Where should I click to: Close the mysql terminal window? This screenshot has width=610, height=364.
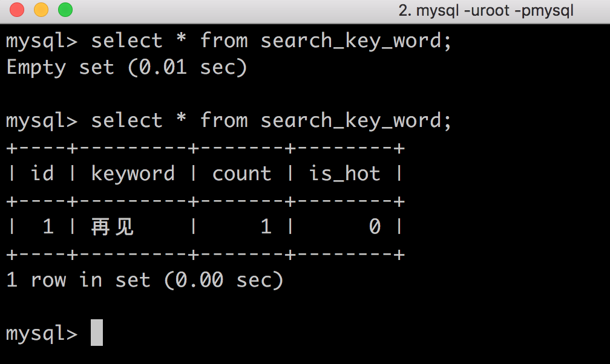[x=17, y=10]
